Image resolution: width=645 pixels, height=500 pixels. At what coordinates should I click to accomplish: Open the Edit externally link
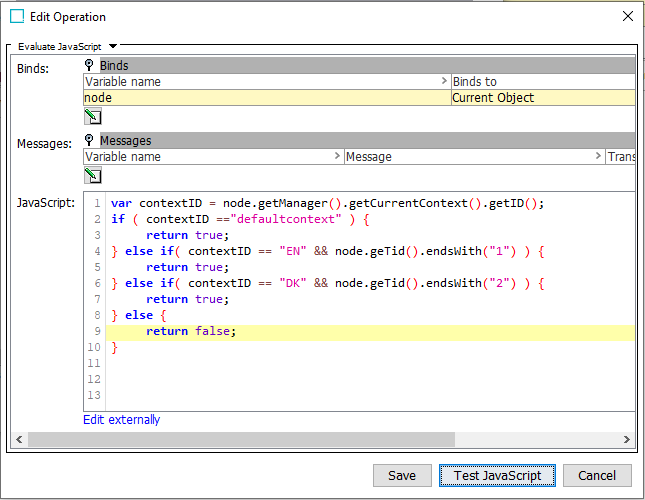click(121, 420)
